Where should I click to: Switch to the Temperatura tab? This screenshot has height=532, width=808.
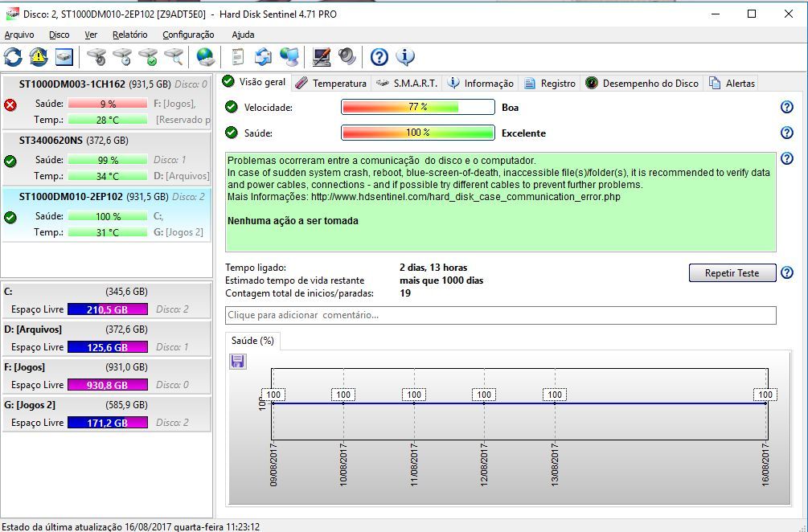[x=332, y=84]
